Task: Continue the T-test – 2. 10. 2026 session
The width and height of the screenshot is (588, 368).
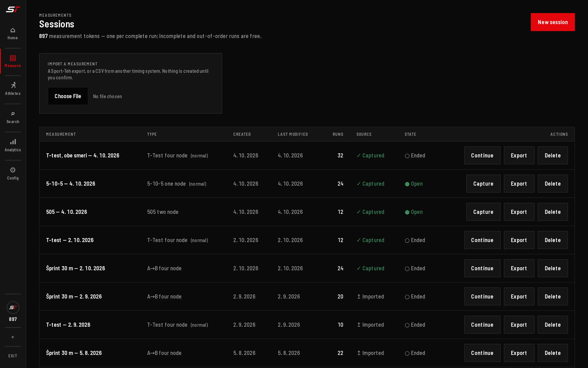Action: (x=482, y=240)
